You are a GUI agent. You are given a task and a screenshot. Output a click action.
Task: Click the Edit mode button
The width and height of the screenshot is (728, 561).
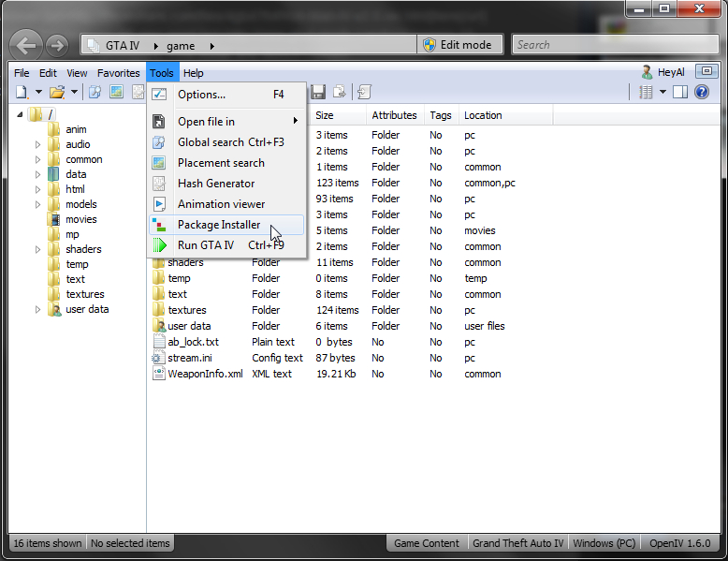[x=459, y=45]
